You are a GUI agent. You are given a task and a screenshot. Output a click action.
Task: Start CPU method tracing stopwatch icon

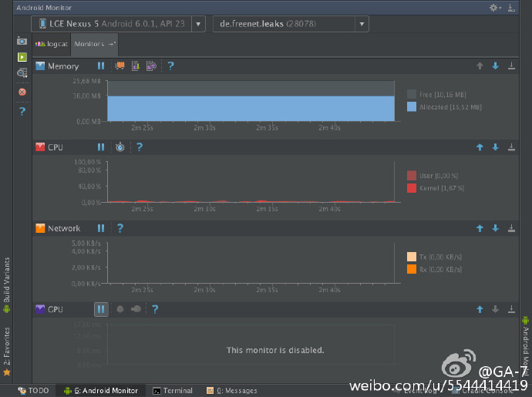point(120,147)
